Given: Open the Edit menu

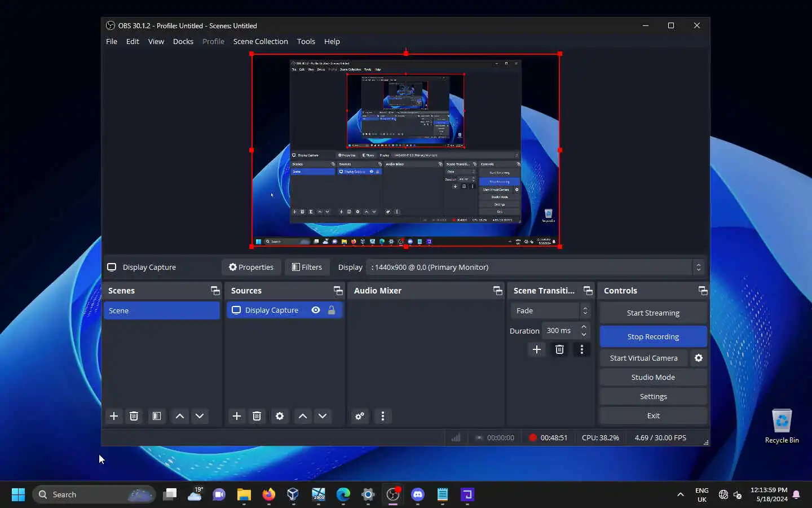Looking at the screenshot, I should [133, 41].
